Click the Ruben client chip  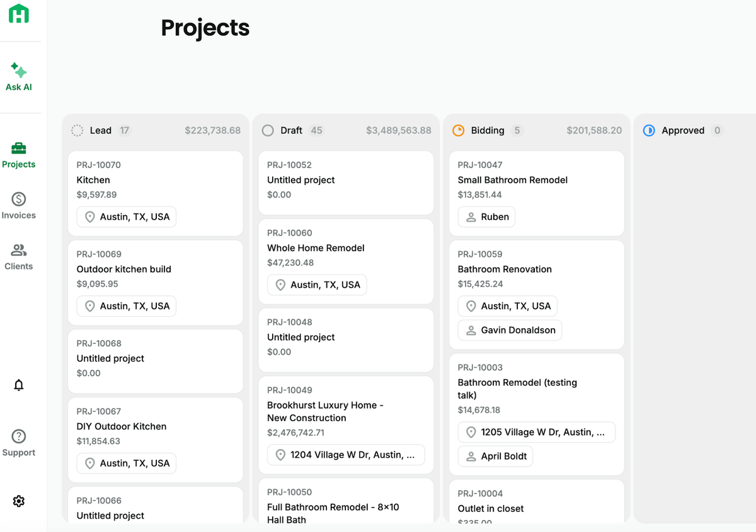pos(486,217)
